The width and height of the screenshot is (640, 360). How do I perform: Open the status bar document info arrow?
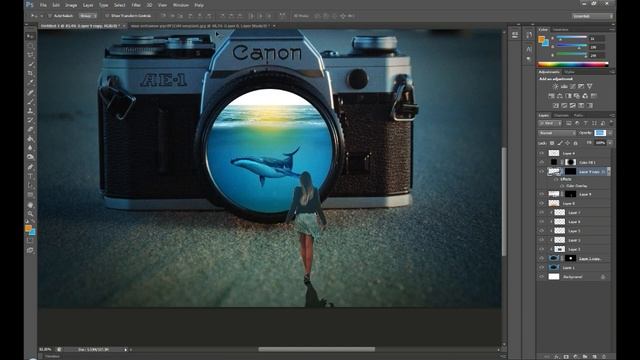tap(126, 350)
